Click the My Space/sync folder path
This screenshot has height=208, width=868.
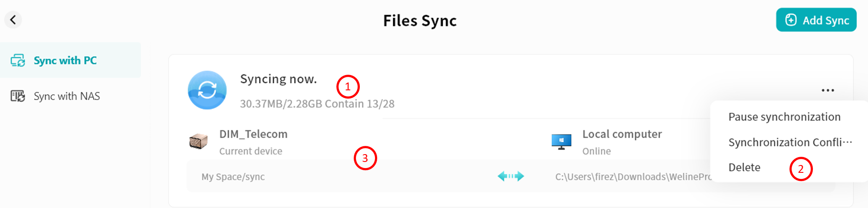tap(233, 177)
